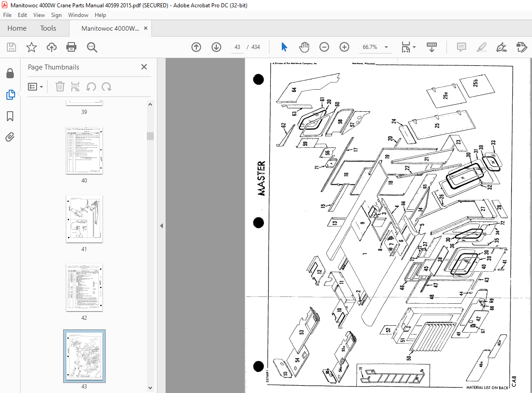Image resolution: width=532 pixels, height=393 pixels.
Task: Click the upload to cloud icon
Action: 52,47
